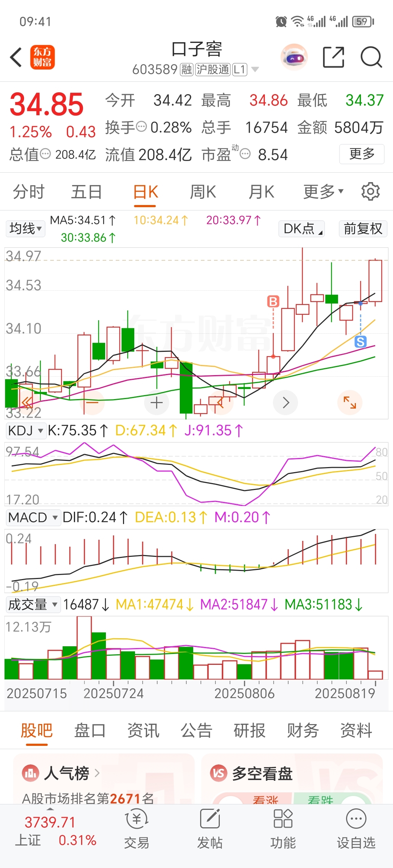Tap turnover rate info icon

point(141,127)
